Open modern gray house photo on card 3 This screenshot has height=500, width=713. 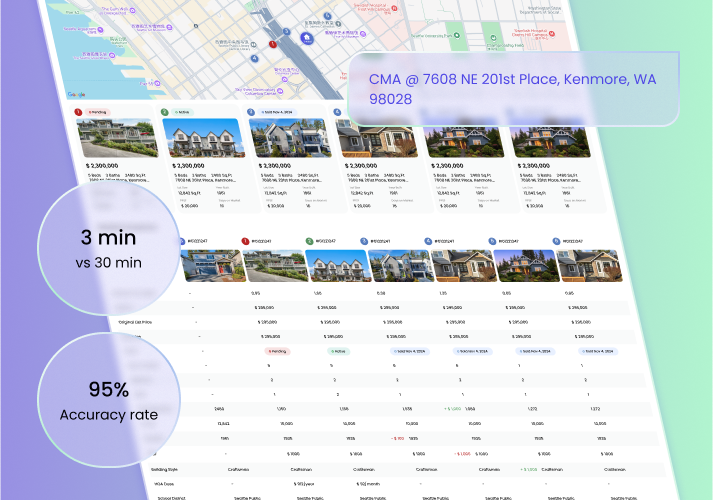click(290, 138)
